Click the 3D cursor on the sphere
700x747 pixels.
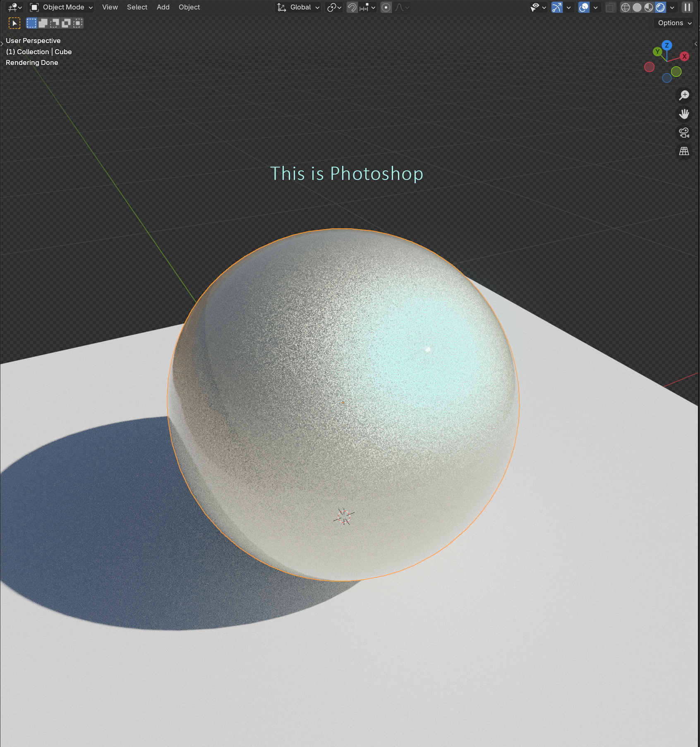coord(344,517)
